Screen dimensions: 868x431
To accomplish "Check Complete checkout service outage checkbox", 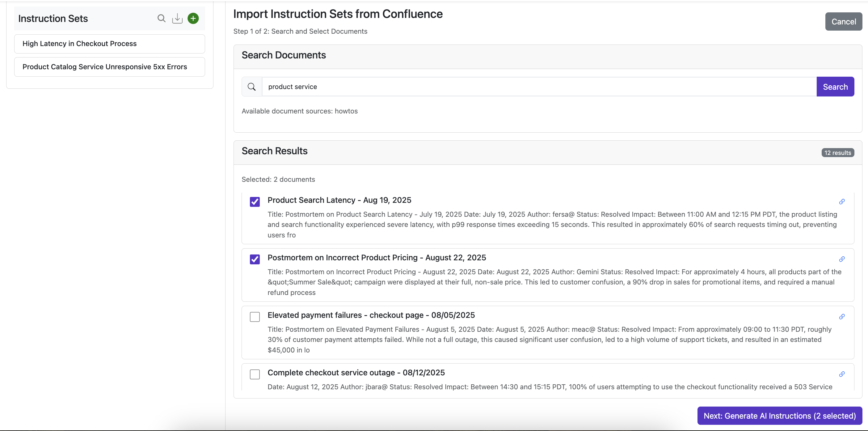I will pos(255,374).
